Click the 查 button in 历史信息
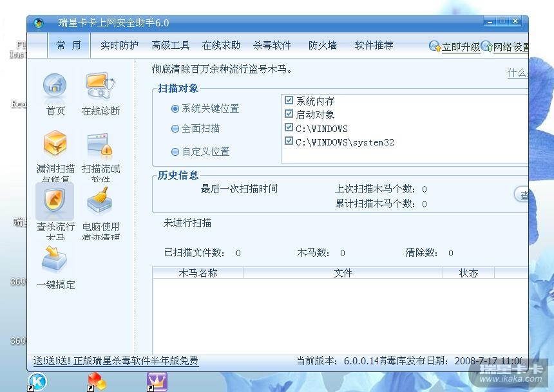Viewport: 554px width, 392px height. click(522, 194)
